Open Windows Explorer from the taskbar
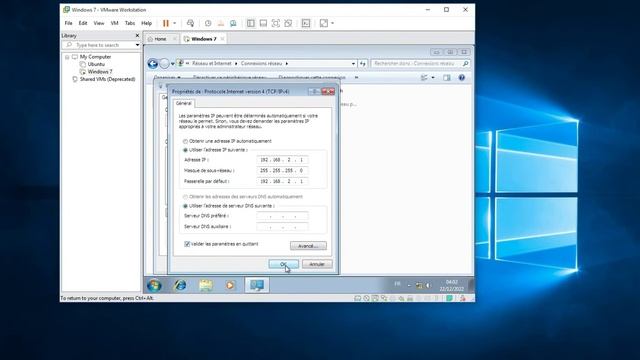The height and width of the screenshot is (360, 640). pyautogui.click(x=205, y=285)
